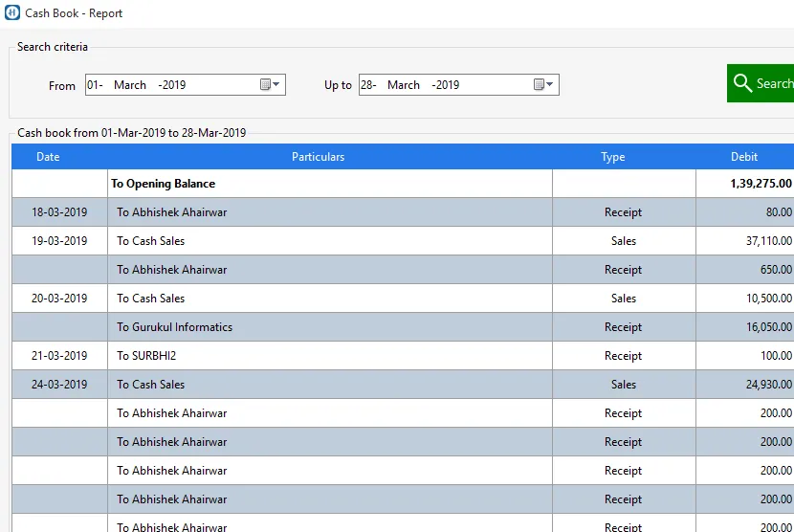Select the To Opening Balance row
This screenshot has width=794, height=532.
point(163,184)
